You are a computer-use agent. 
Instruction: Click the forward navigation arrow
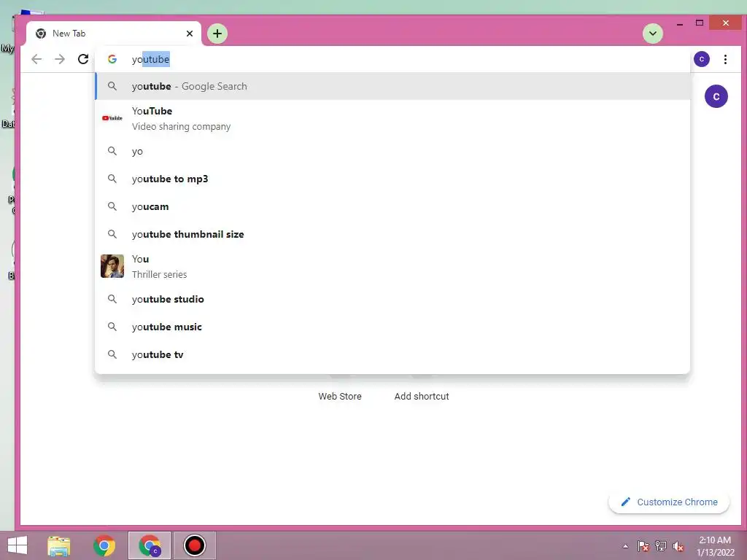pyautogui.click(x=60, y=59)
